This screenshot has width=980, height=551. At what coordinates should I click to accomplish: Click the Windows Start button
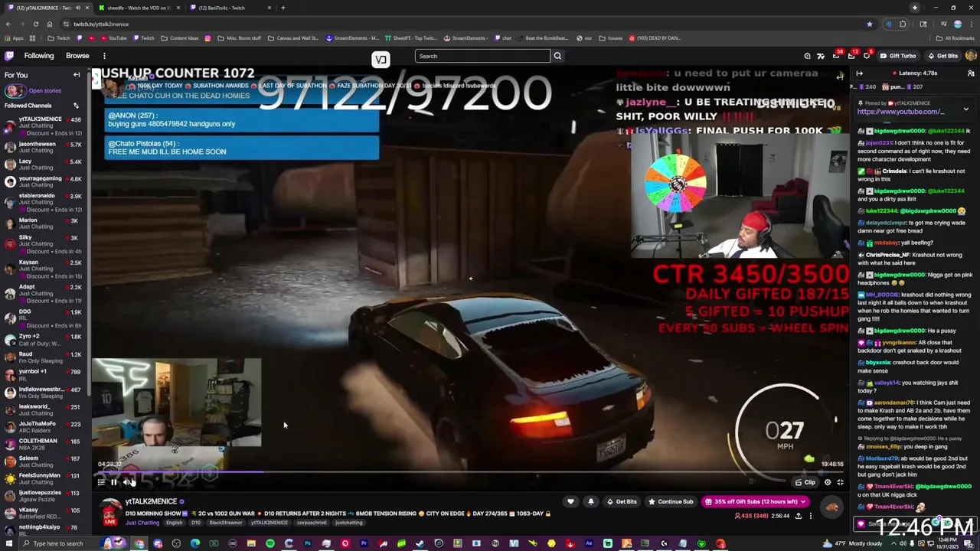point(9,543)
